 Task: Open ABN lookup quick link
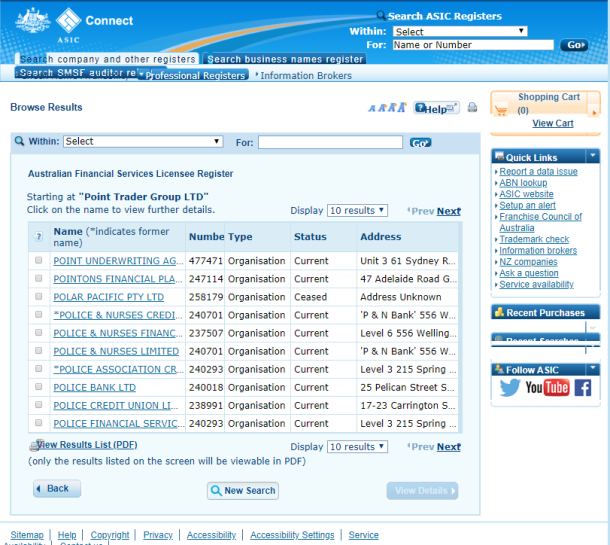coord(523,183)
